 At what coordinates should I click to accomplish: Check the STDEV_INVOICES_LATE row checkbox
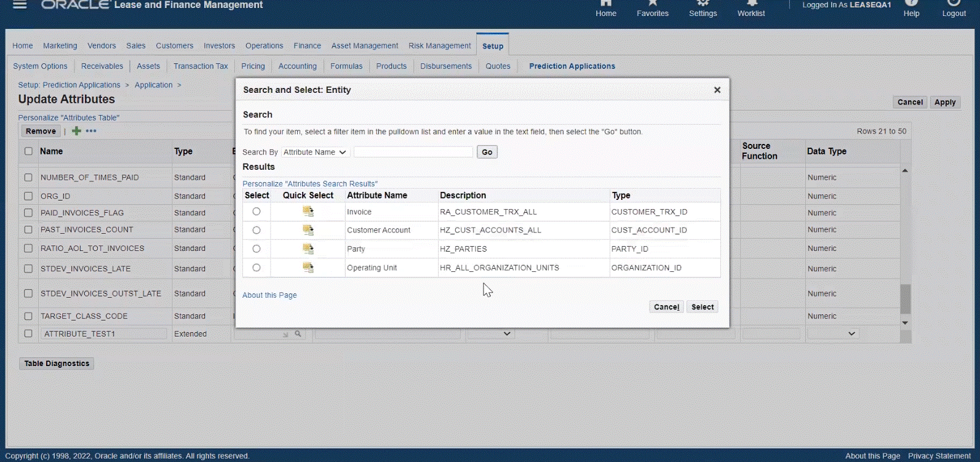coord(28,269)
